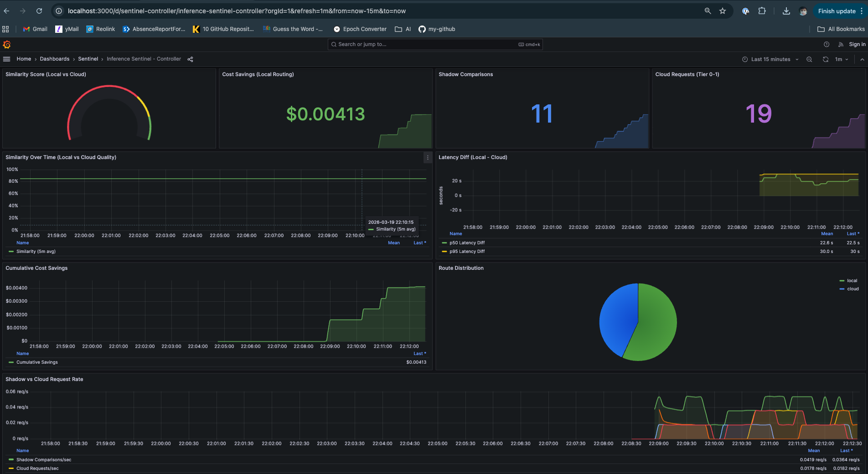Screen dimensions: 868x474
Task: Click the share dashboard icon
Action: coord(190,59)
